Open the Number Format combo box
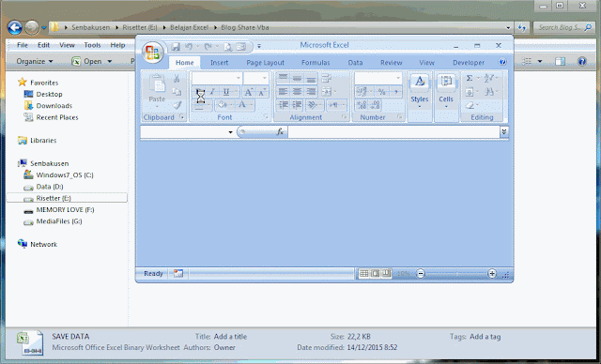The image size is (601, 364). [378, 78]
